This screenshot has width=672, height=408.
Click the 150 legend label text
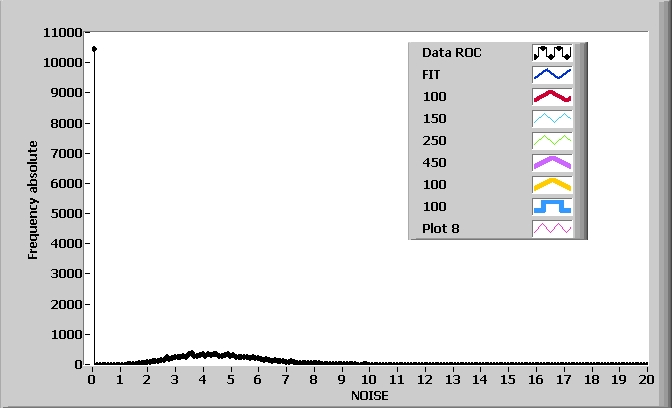pyautogui.click(x=434, y=118)
